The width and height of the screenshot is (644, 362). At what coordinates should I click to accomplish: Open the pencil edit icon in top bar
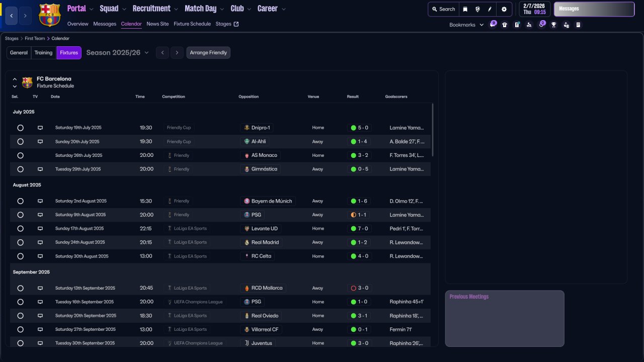[490, 9]
